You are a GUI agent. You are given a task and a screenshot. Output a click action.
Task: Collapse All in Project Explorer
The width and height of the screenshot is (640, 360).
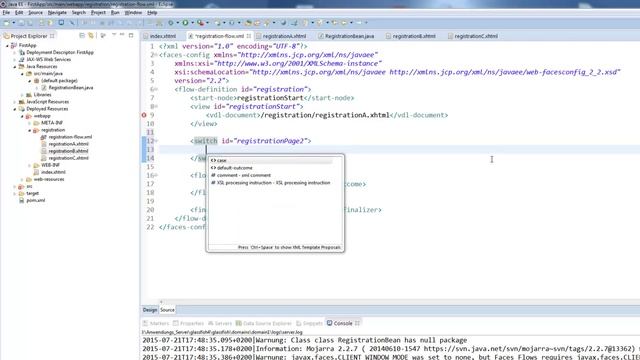[x=82, y=36]
